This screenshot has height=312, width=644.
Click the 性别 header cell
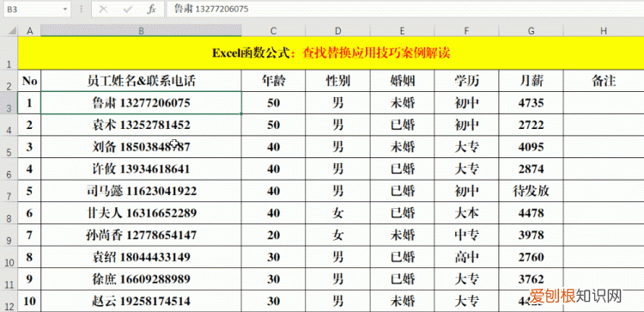(x=337, y=81)
